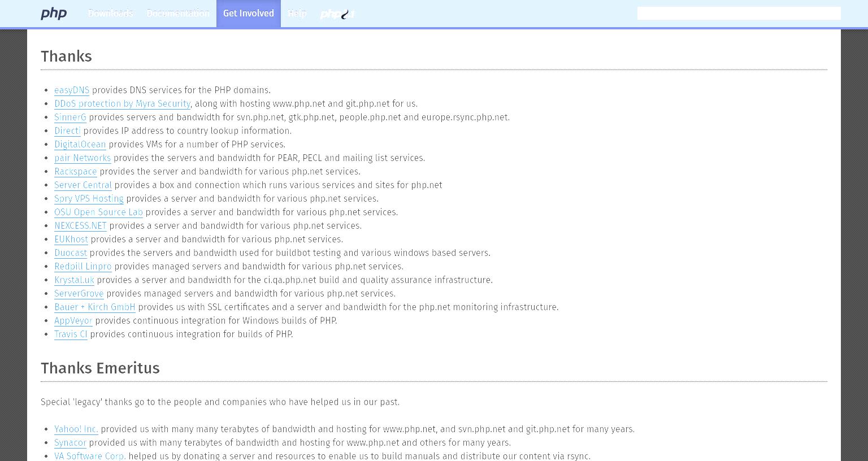Open the Documentation menu item

point(178,13)
